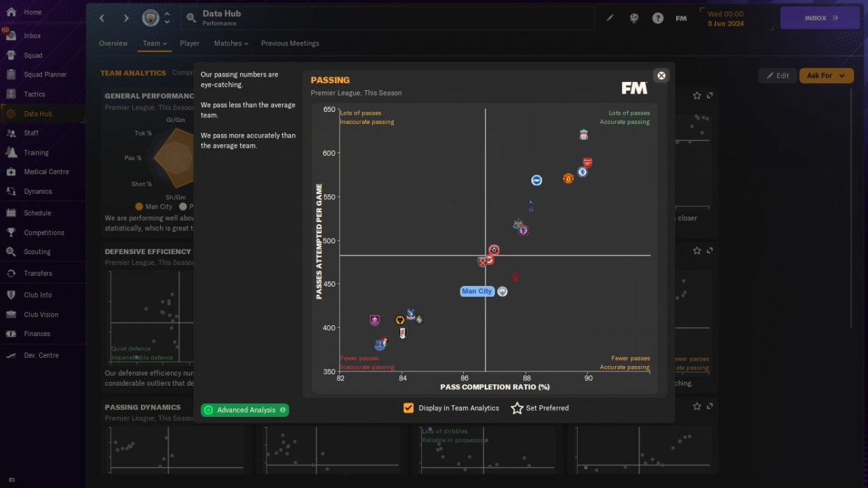This screenshot has width=868, height=488.
Task: Click the Passing Dynamics panel heading
Action: [x=142, y=407]
